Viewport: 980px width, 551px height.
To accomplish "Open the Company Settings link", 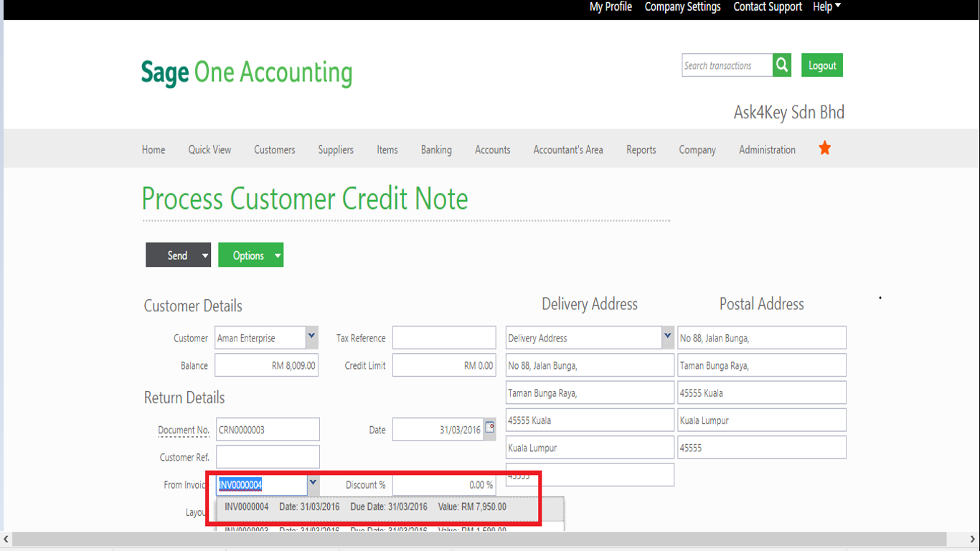I will [x=682, y=6].
